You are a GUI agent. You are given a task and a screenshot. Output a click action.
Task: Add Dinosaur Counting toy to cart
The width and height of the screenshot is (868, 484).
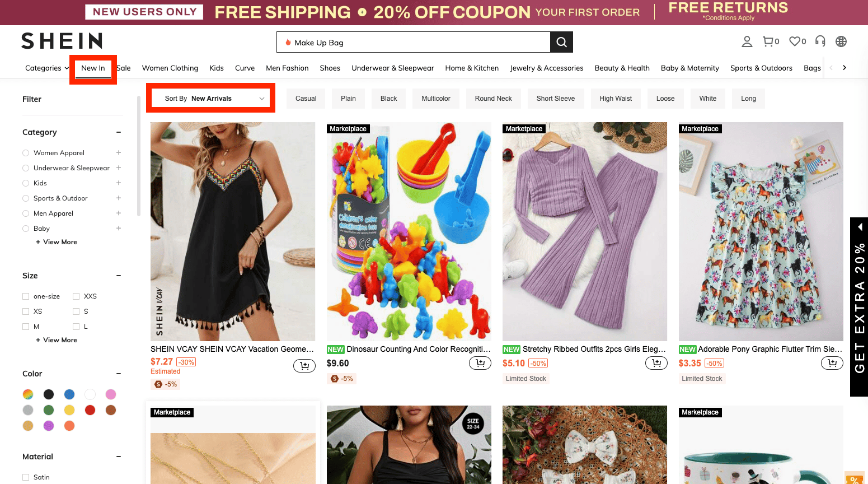pyautogui.click(x=480, y=363)
